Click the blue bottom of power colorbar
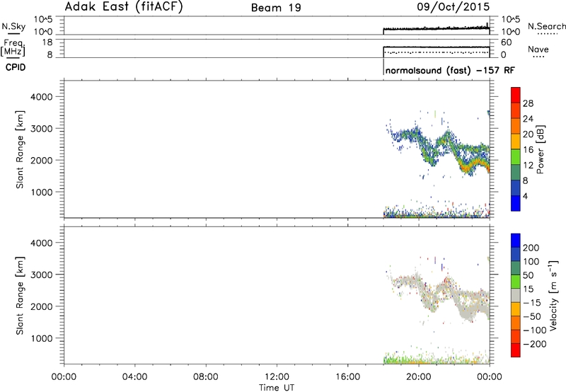This screenshot has width=566, height=392. pos(516,203)
